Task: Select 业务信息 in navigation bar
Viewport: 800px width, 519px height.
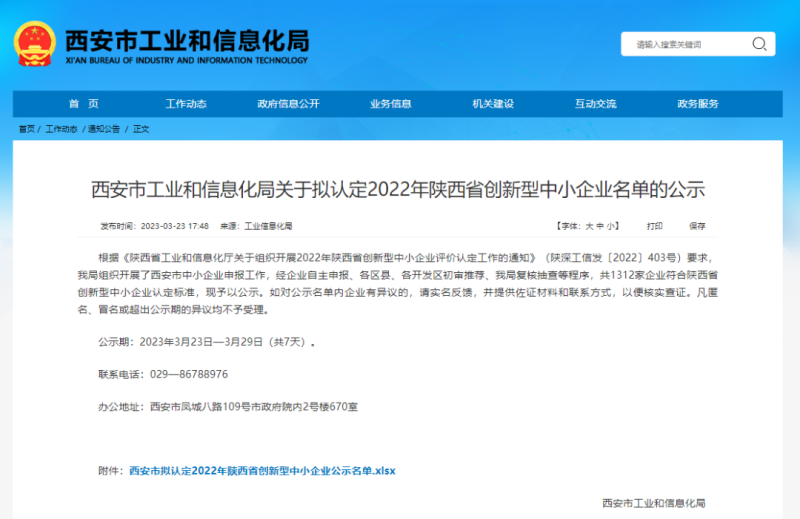Action: (x=390, y=104)
